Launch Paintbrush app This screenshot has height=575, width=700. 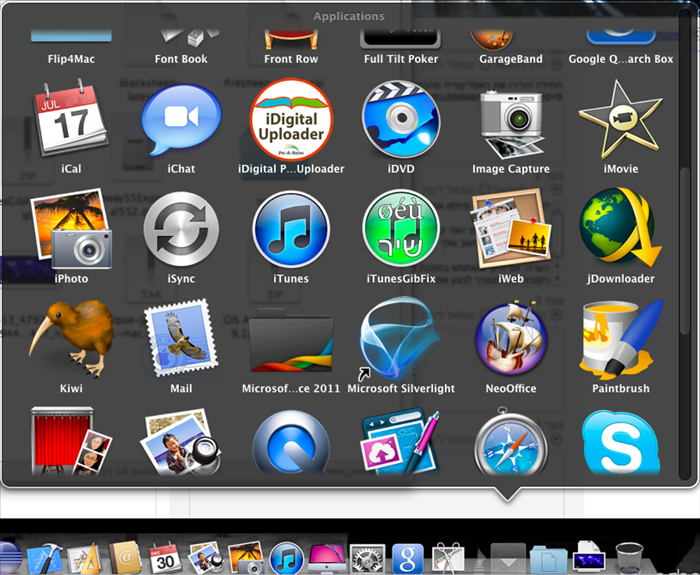[x=621, y=339]
